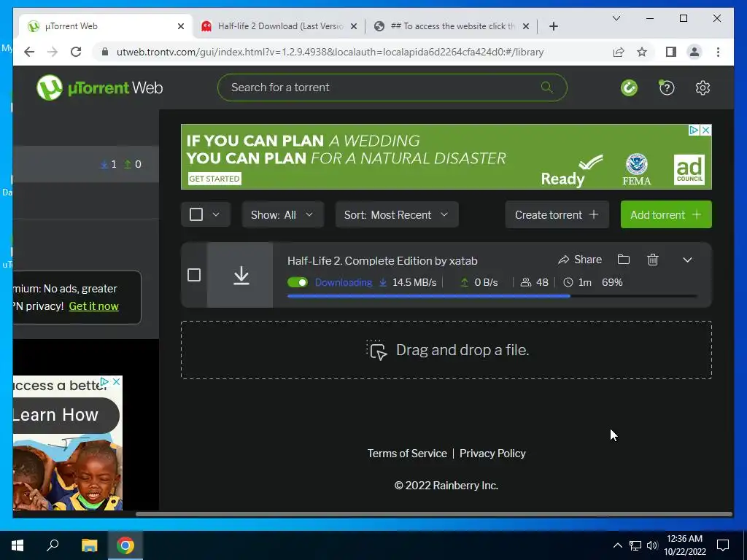Open Chrome three-dot menu

coord(718,52)
